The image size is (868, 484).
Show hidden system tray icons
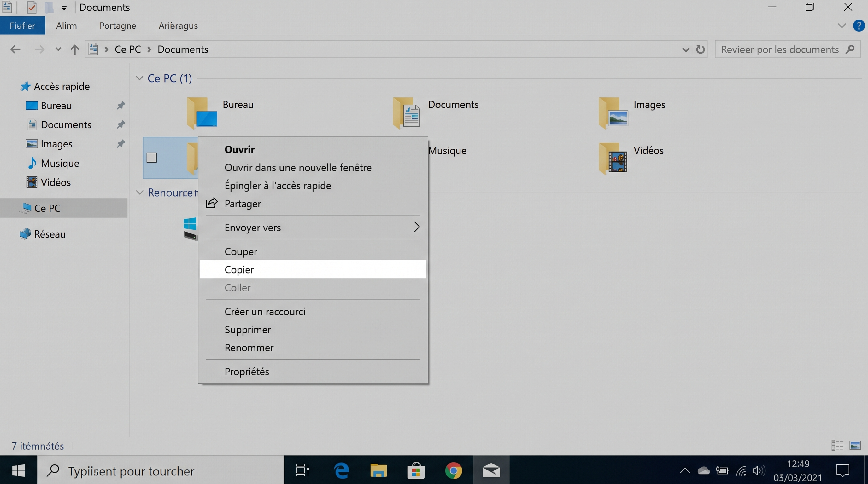684,470
